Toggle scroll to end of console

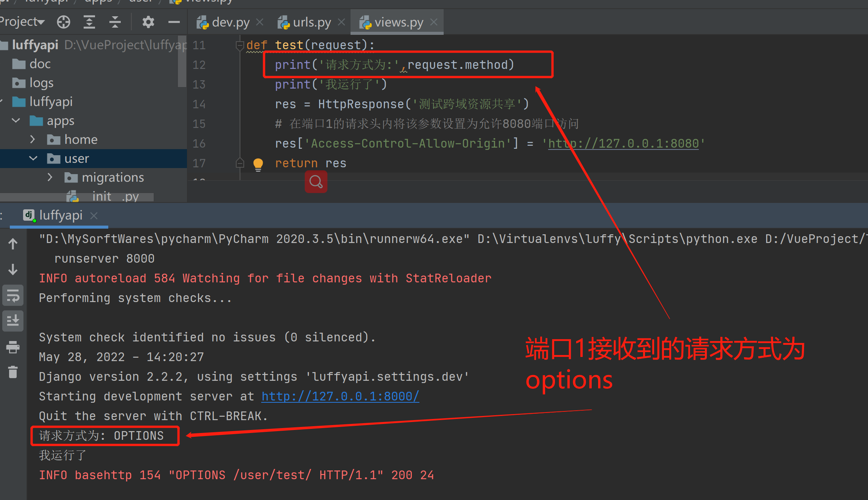13,321
